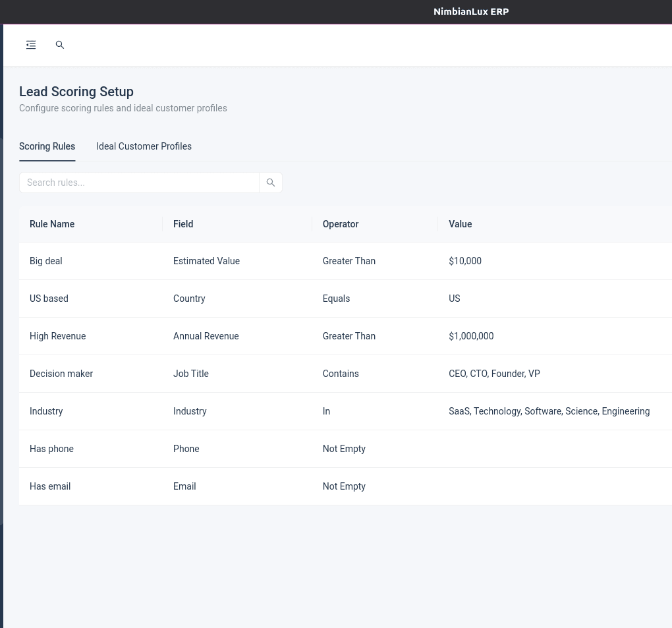Click the '$10,000' value cell
The width and height of the screenshot is (672, 628).
pos(465,261)
